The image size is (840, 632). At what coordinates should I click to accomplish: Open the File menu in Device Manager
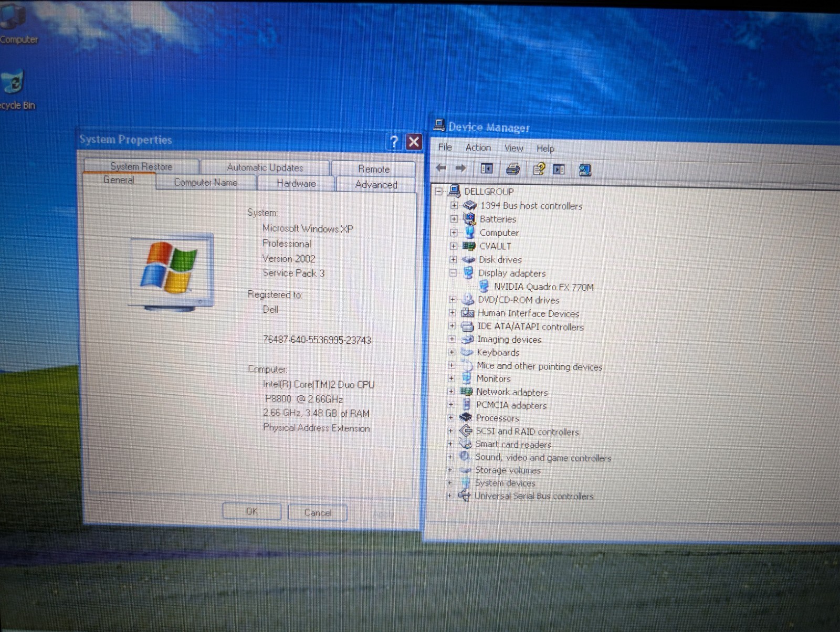[445, 147]
